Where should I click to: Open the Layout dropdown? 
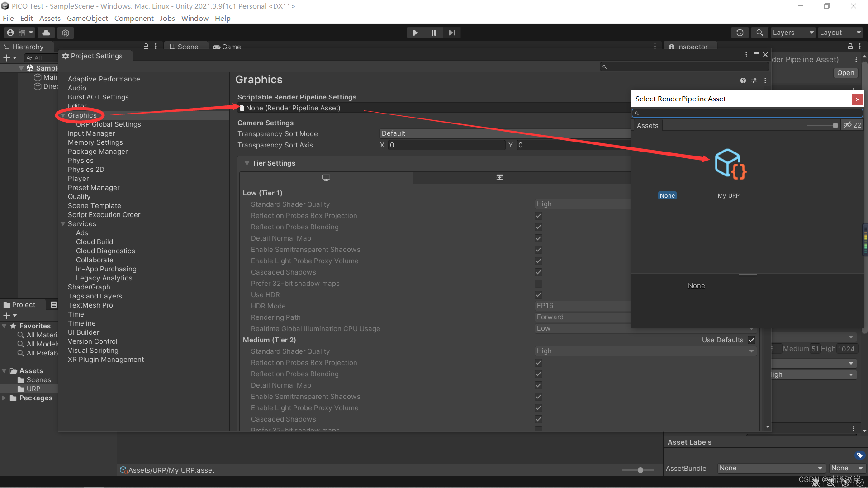(x=840, y=33)
